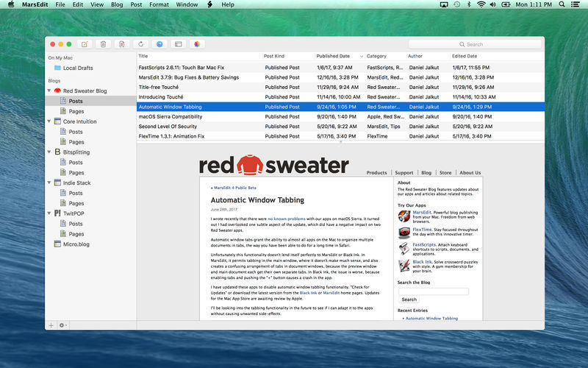Select the 'Introducing Touché' post row
This screenshot has width=588, height=368.
point(162,96)
